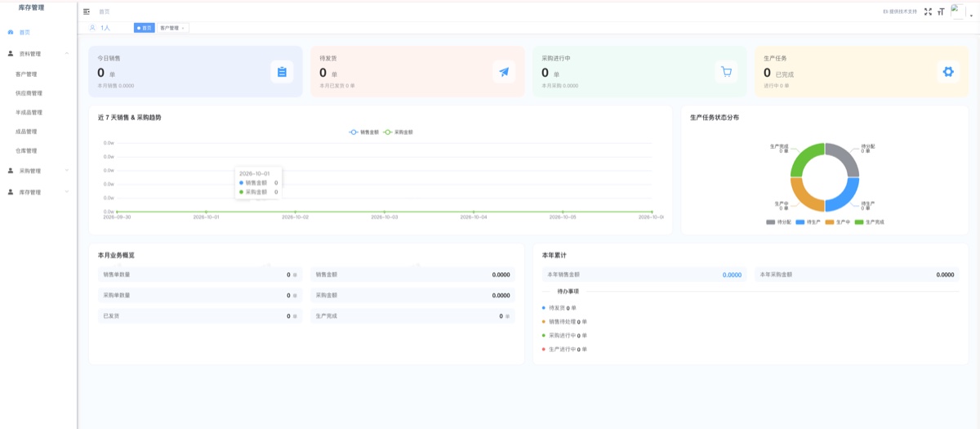980x429 pixels.
Task: Close the 客户管理 tab with its x
Action: point(184,28)
